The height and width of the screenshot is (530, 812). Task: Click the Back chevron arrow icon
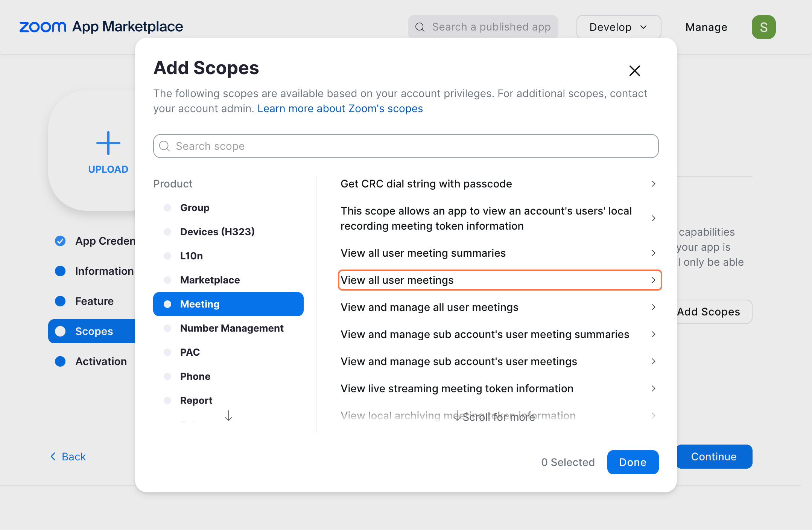(53, 457)
